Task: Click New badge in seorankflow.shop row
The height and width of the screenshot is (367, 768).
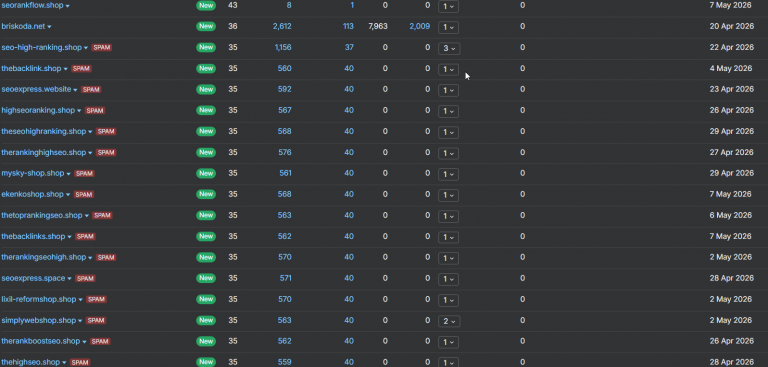Action: [x=206, y=5]
